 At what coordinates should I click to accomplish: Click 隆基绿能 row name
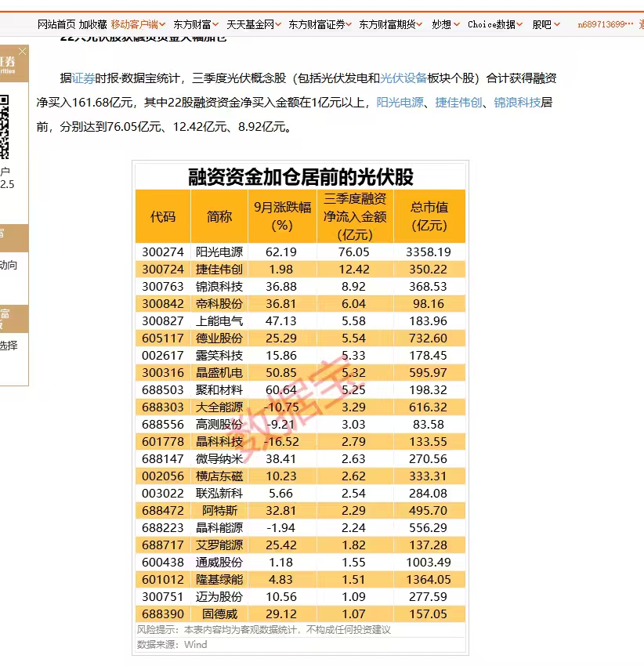219,579
